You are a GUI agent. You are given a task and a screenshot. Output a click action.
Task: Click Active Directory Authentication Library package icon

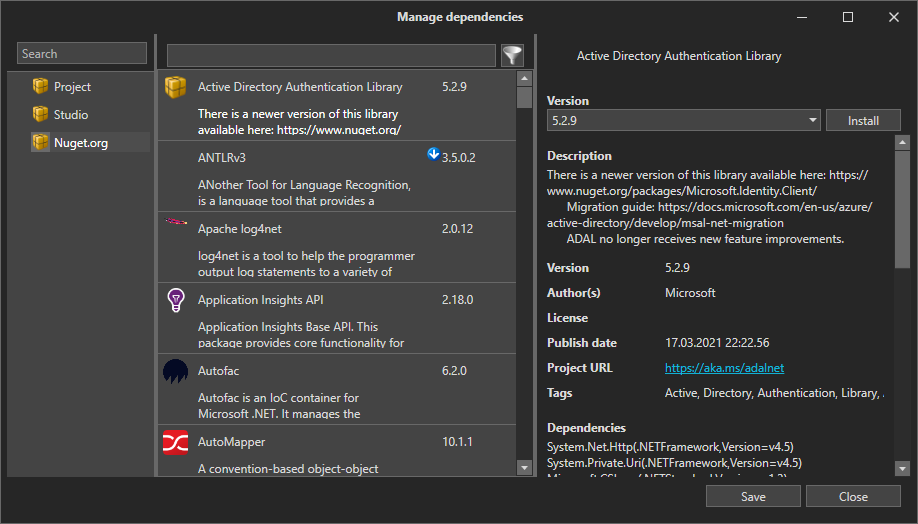pyautogui.click(x=176, y=87)
